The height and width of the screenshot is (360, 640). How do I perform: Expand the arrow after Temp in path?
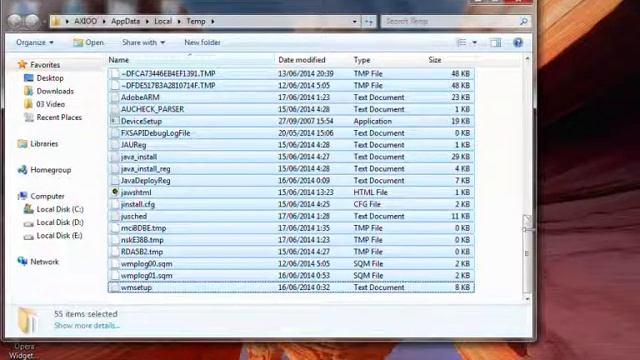213,21
